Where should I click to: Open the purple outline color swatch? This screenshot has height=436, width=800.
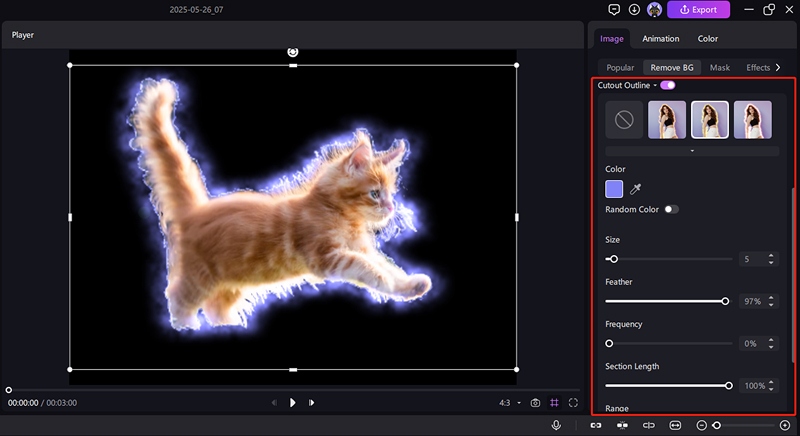coord(614,188)
